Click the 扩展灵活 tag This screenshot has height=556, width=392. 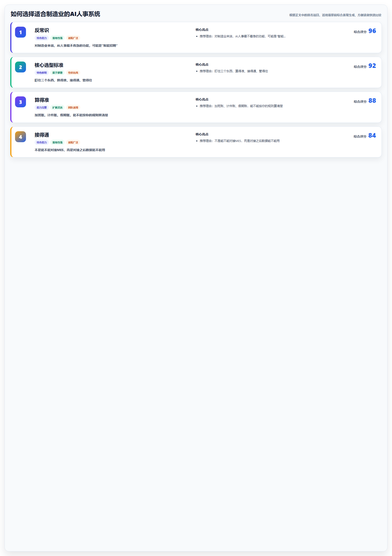tap(57, 108)
